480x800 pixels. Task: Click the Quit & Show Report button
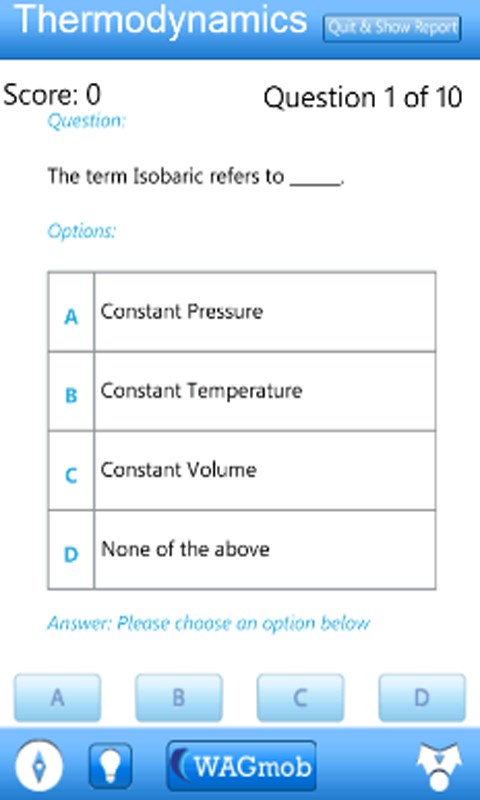392,28
